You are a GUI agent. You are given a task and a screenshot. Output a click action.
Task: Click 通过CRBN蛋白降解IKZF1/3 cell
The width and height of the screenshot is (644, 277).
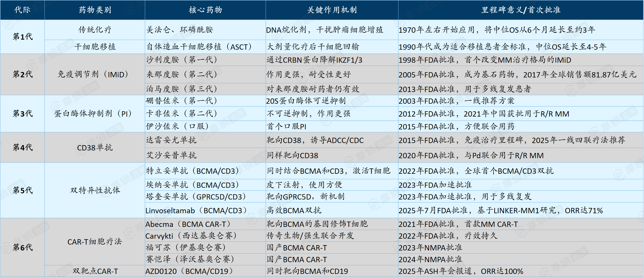[332, 60]
